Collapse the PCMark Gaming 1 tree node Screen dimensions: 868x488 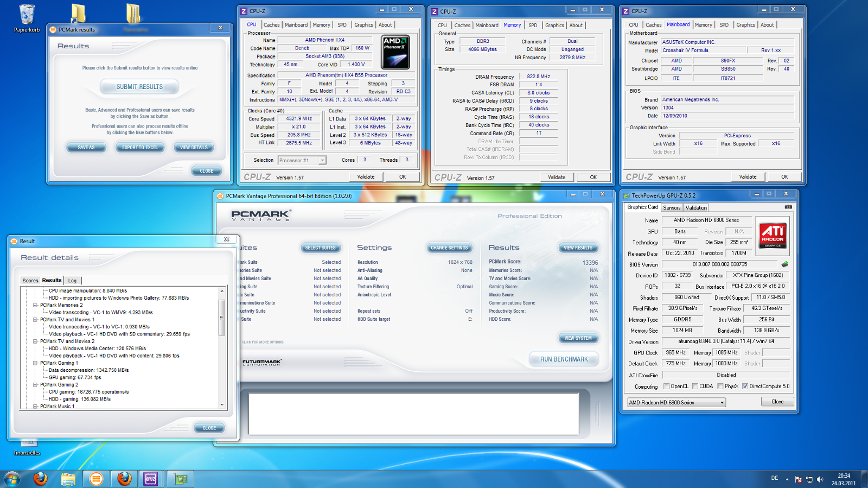click(x=35, y=363)
